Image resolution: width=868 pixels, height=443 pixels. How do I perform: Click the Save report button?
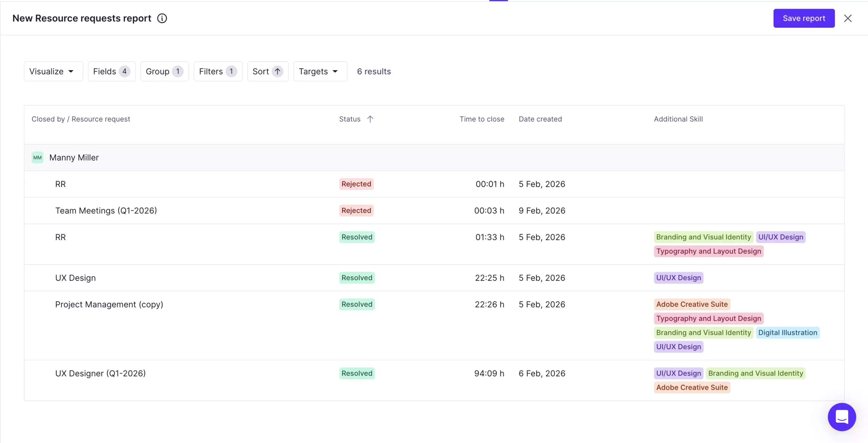tap(804, 18)
